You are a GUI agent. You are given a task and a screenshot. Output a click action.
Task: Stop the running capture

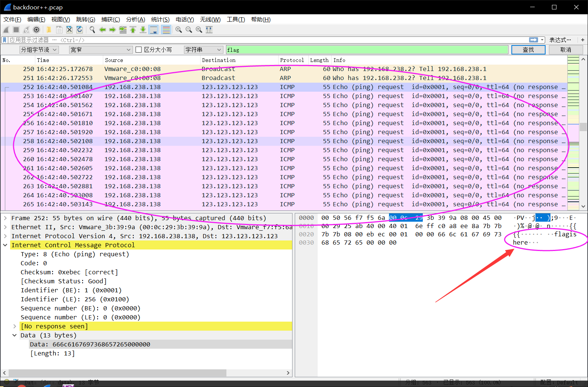[16, 30]
